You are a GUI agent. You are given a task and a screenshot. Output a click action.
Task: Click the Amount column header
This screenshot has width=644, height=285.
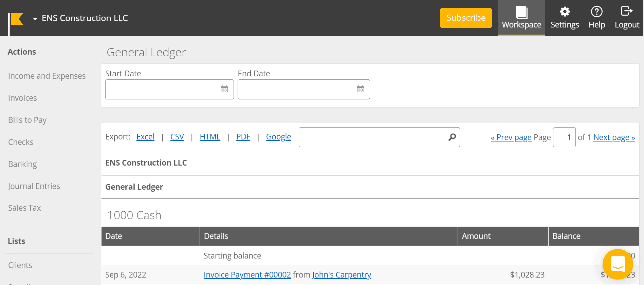pos(503,236)
